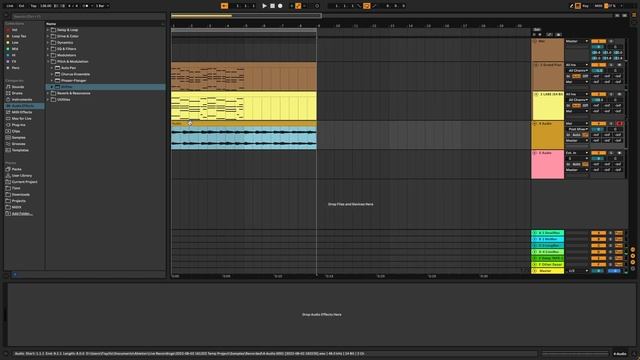Deactivate the 2 Grand Piano track activator
The image size is (640, 360).
598,65
